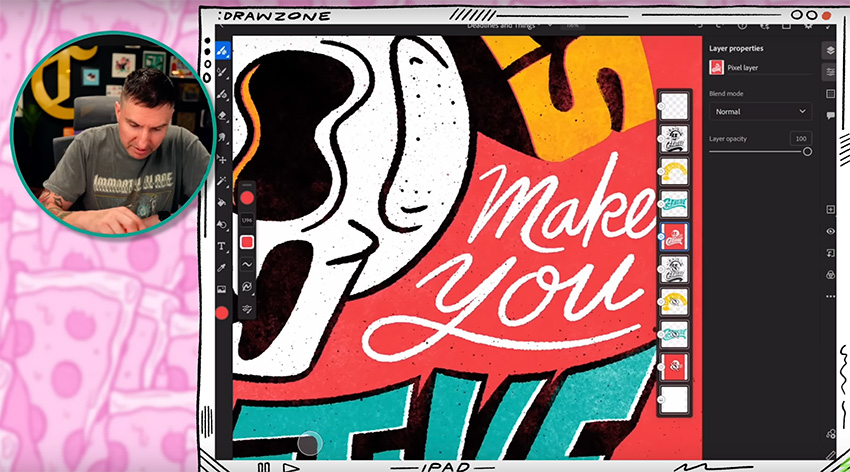Toggle visibility of the selected red layer
850x472 pixels.
661,237
